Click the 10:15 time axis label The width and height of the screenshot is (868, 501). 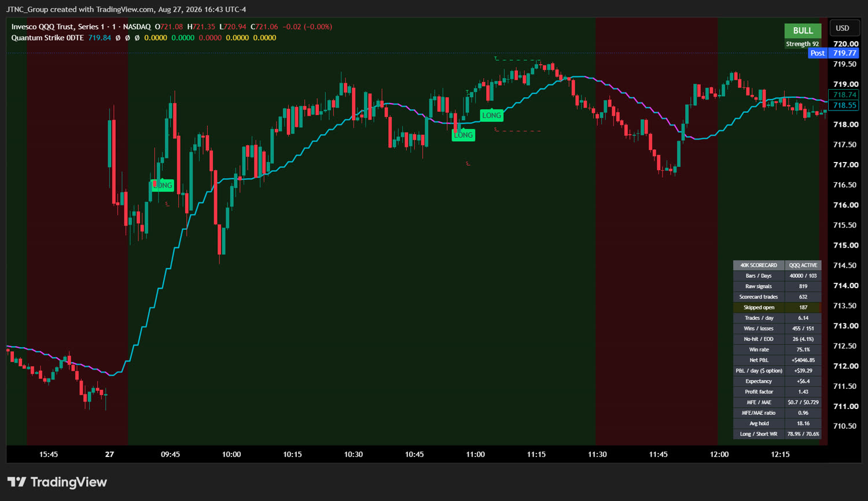tap(292, 454)
